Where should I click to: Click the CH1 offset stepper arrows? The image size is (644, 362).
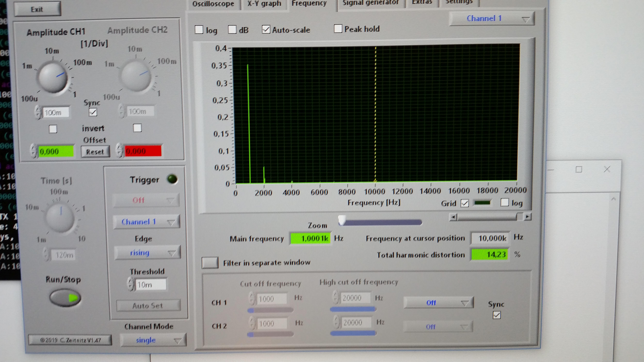click(34, 151)
